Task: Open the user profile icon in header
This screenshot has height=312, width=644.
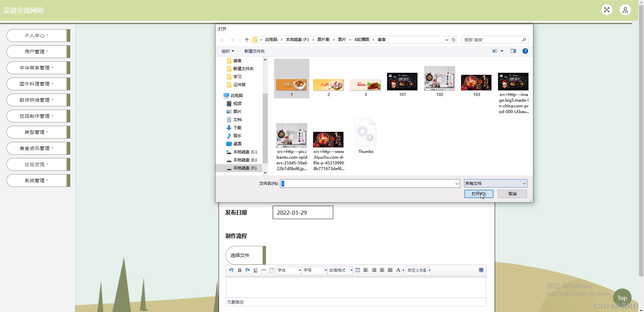Action: click(x=625, y=10)
